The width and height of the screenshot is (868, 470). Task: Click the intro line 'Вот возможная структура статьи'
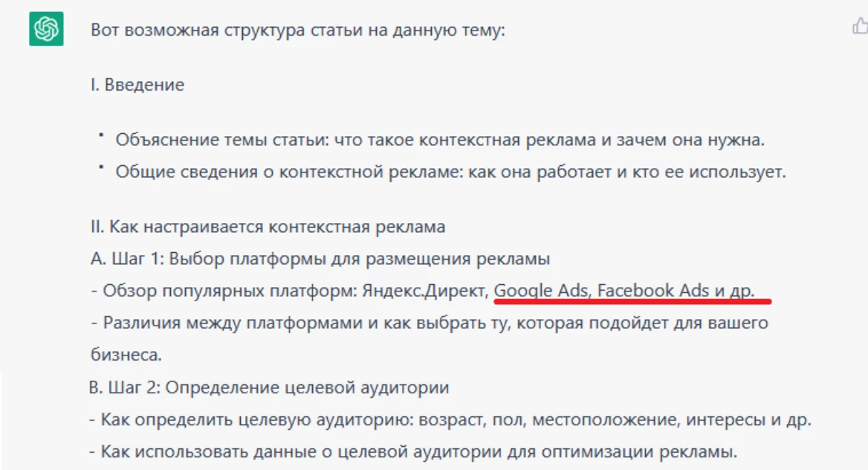298,31
